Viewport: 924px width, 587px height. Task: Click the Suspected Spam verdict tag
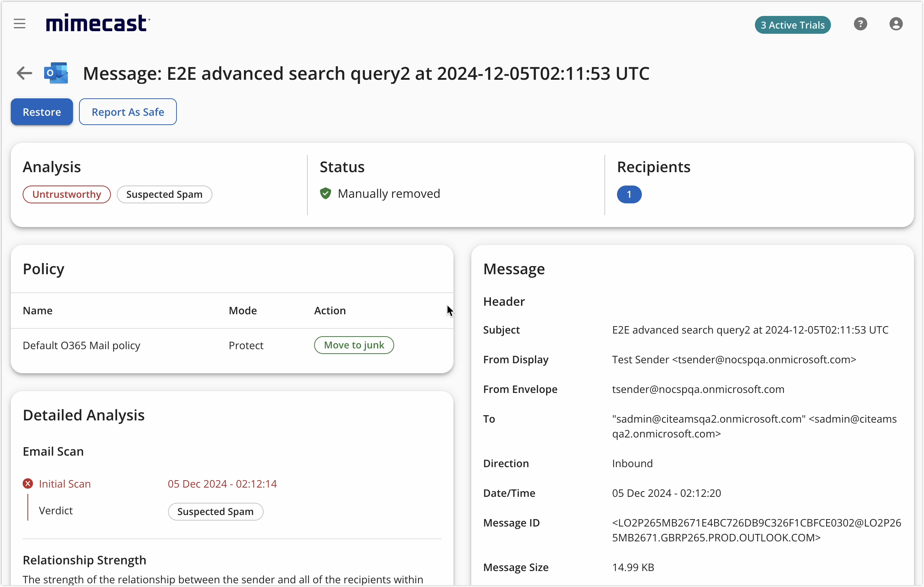[215, 512]
